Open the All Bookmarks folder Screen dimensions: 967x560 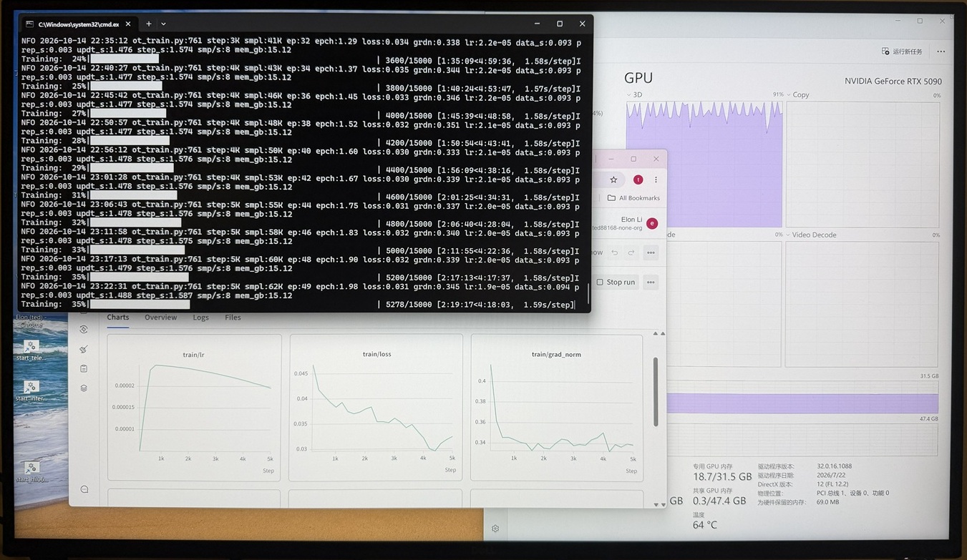pyautogui.click(x=633, y=198)
